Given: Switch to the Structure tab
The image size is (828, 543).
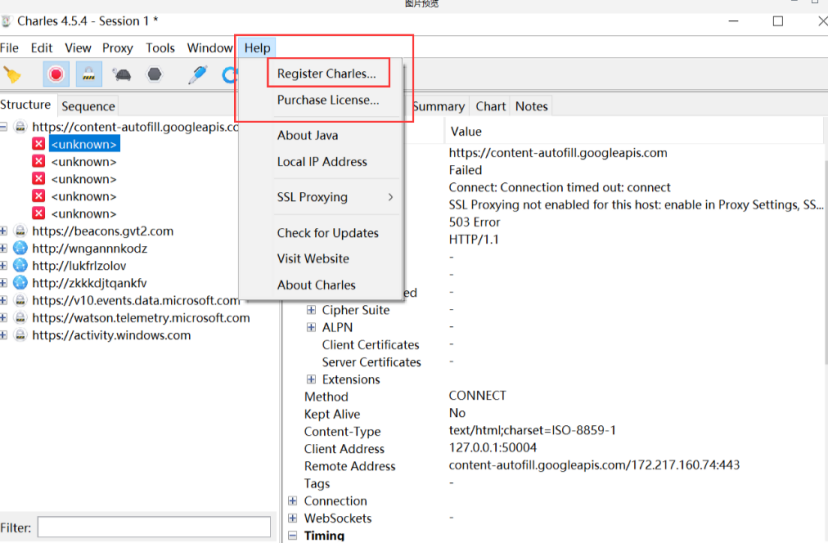Looking at the screenshot, I should point(25,105).
